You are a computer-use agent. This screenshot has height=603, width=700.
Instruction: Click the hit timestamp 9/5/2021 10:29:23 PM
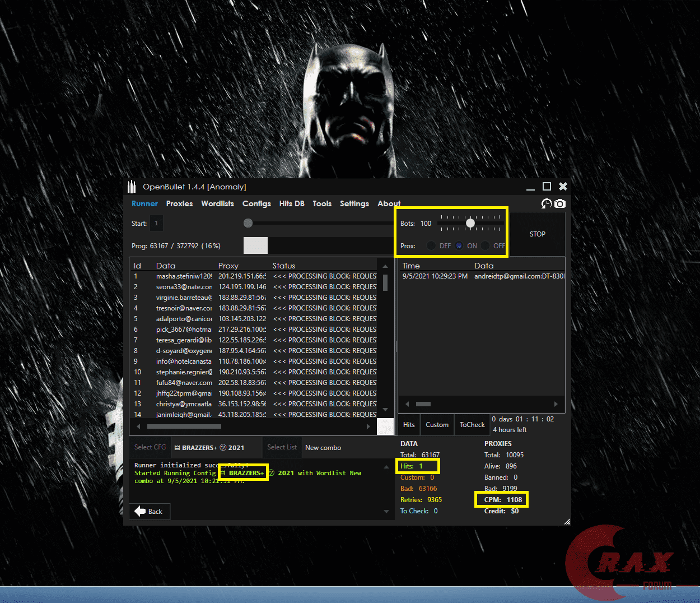click(x=435, y=276)
